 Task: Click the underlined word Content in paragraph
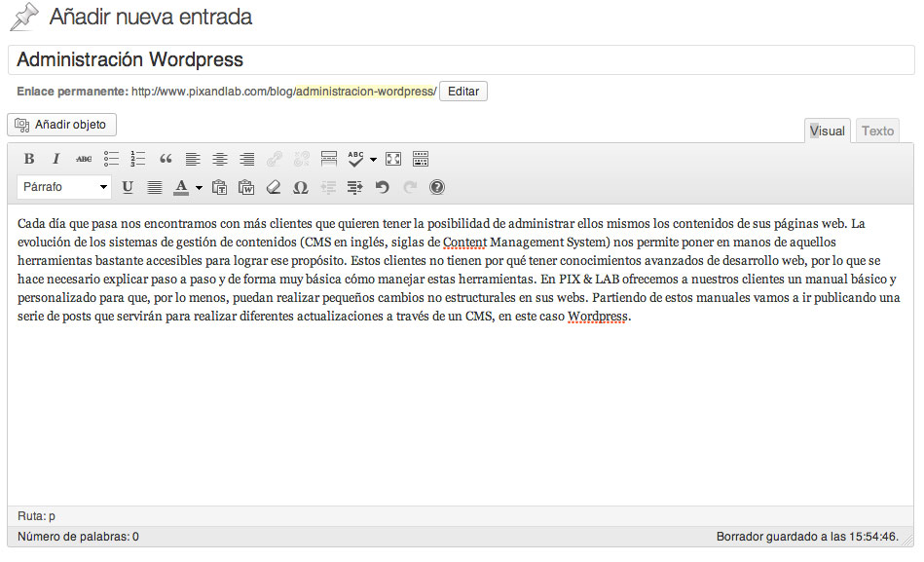[465, 243]
